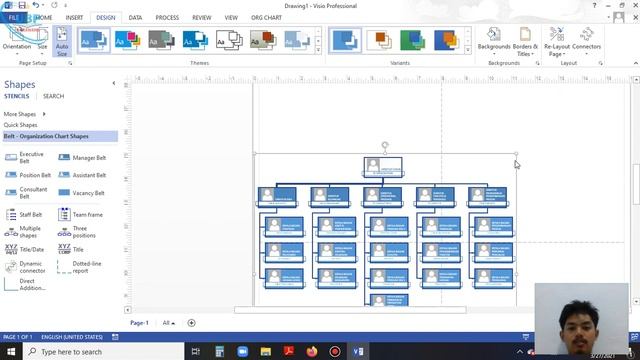Open the FILE tab
This screenshot has width=640, height=360.
click(13, 18)
